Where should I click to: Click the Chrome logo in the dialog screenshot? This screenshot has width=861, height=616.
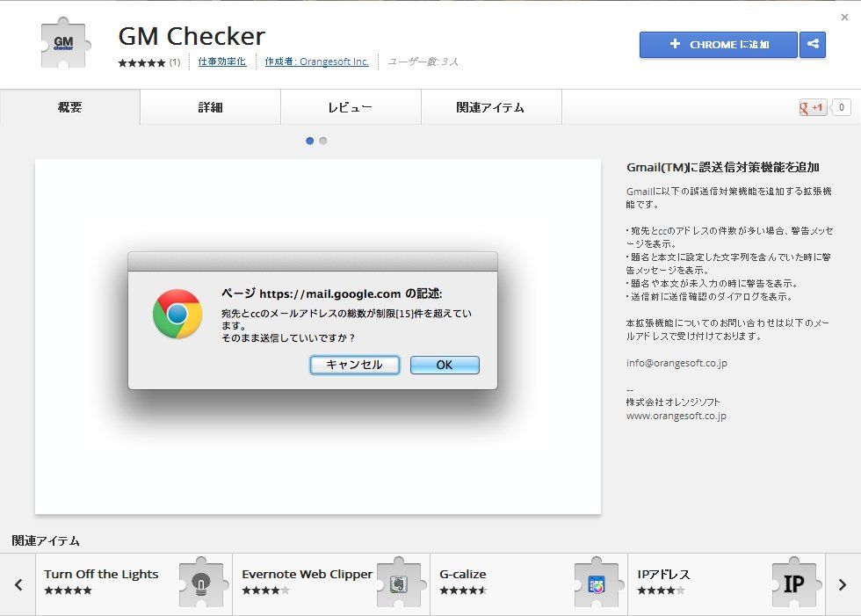point(177,314)
